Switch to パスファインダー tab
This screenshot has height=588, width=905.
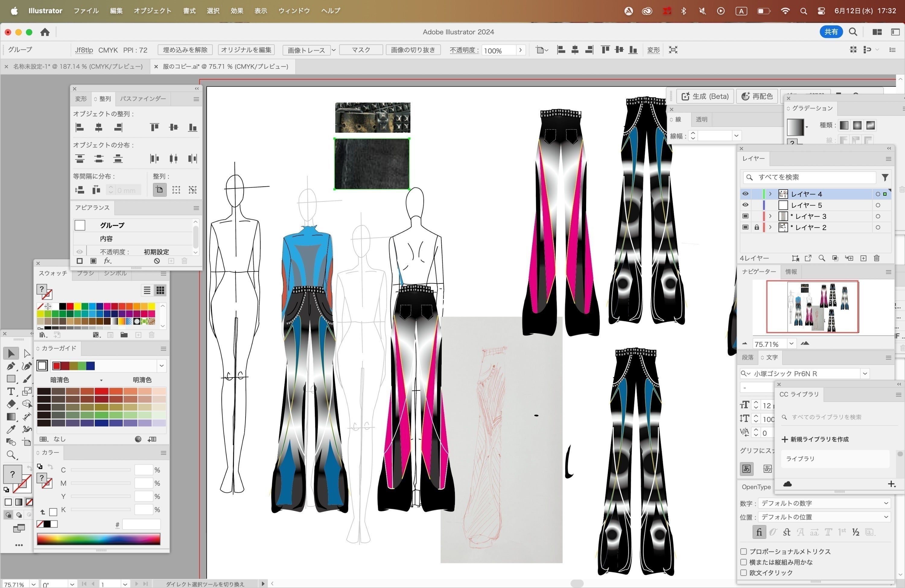pyautogui.click(x=143, y=99)
